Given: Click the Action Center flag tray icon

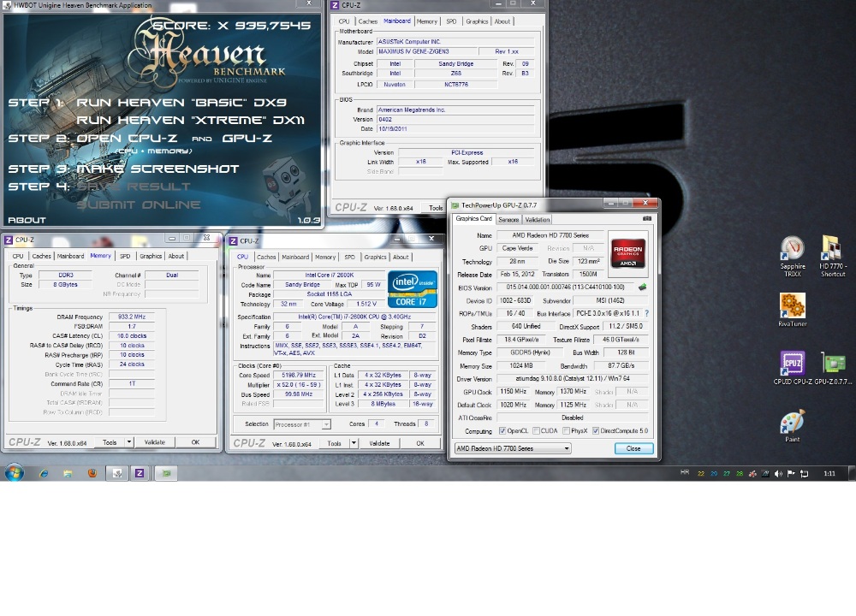Looking at the screenshot, I should (790, 474).
